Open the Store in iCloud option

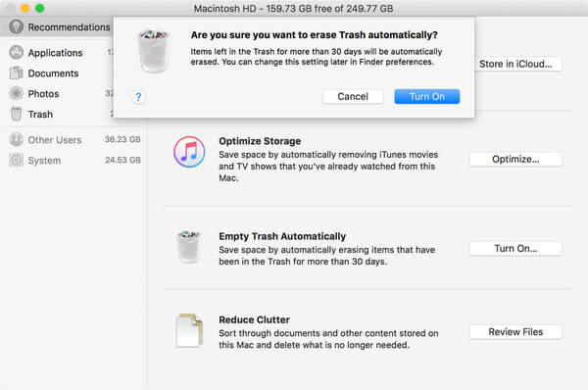pos(515,64)
